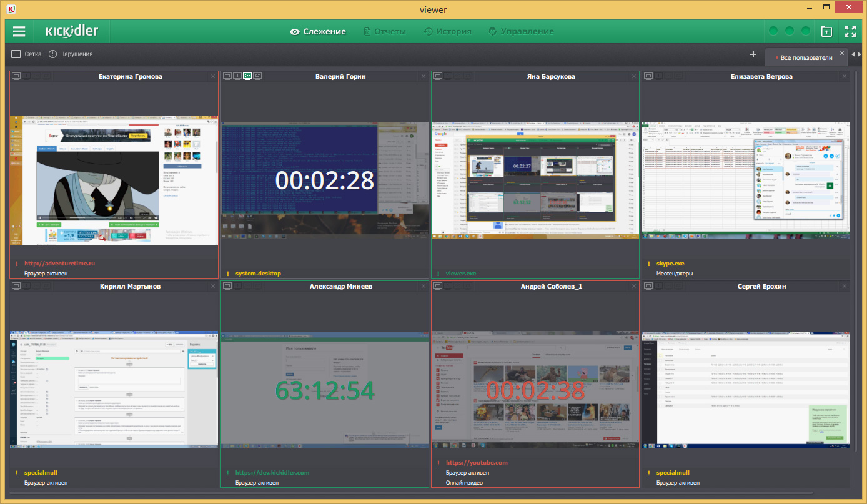This screenshot has width=867, height=504.
Task: Click the viewer.exe label
Action: 461,274
